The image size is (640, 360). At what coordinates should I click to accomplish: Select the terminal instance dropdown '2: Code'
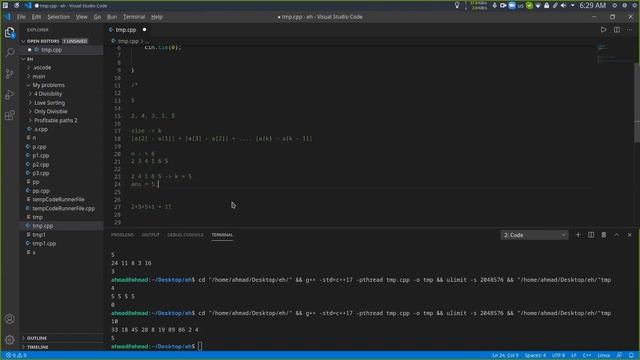point(534,235)
